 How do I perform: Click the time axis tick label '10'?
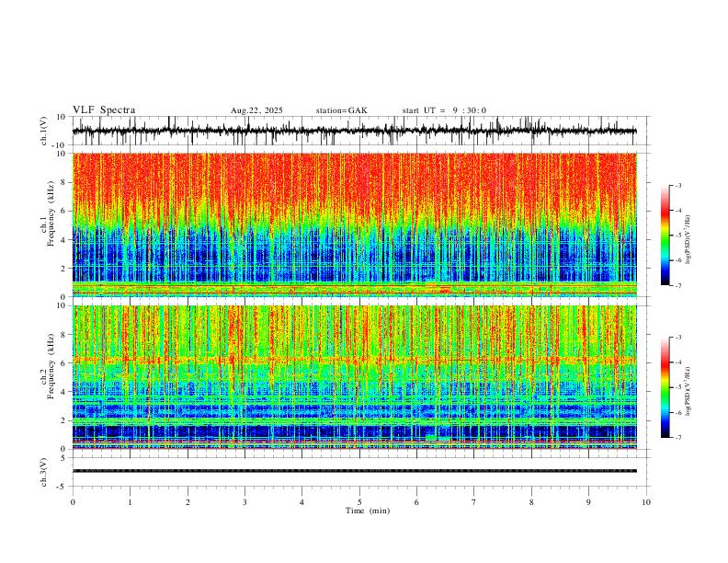(646, 502)
